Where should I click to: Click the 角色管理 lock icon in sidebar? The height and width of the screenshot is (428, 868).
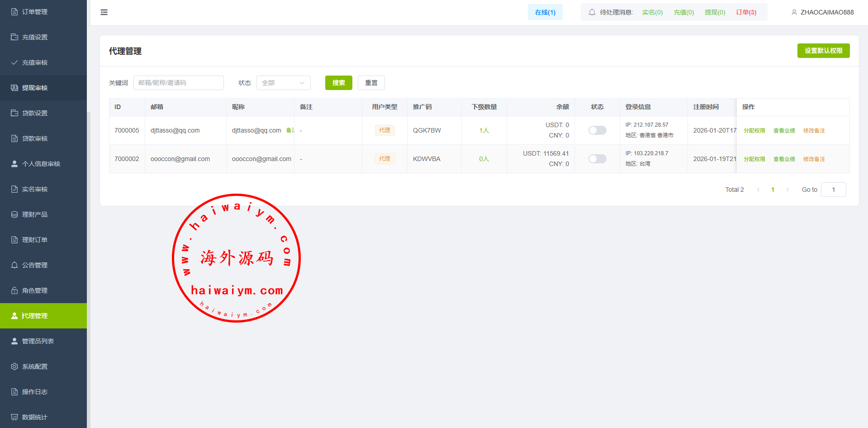(14, 290)
